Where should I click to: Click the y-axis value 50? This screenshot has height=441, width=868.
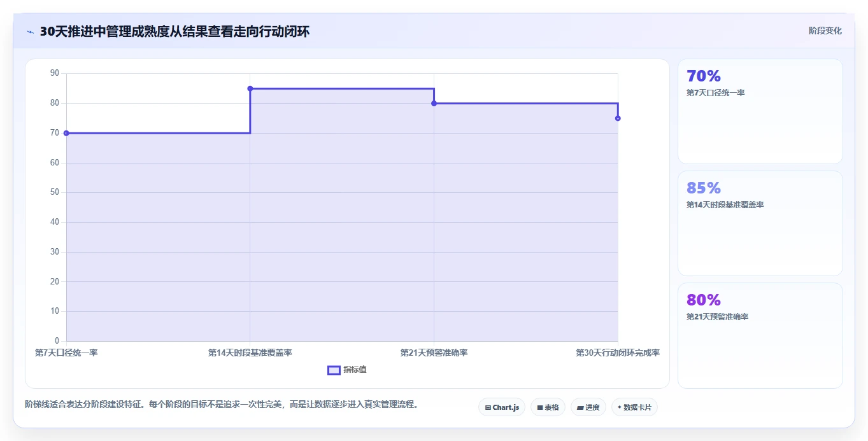point(54,192)
